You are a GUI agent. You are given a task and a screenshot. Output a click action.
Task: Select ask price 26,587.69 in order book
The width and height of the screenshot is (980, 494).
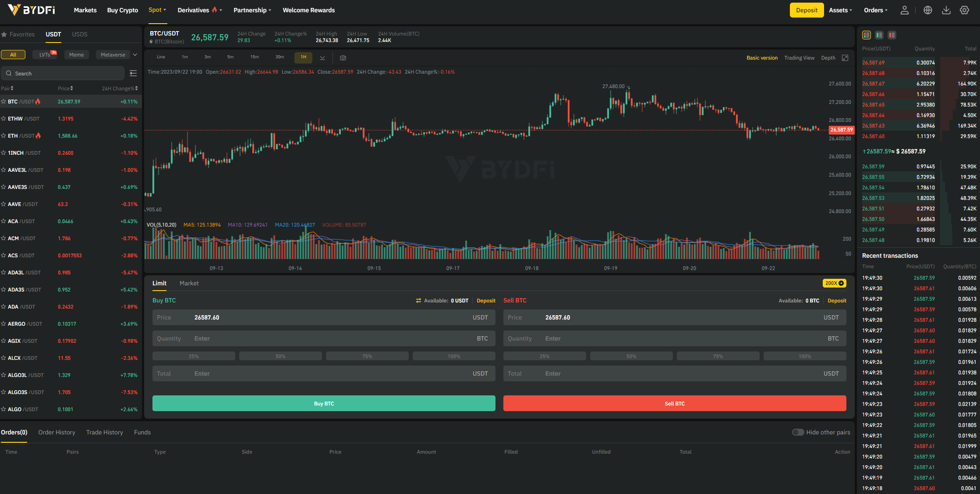[x=873, y=63]
